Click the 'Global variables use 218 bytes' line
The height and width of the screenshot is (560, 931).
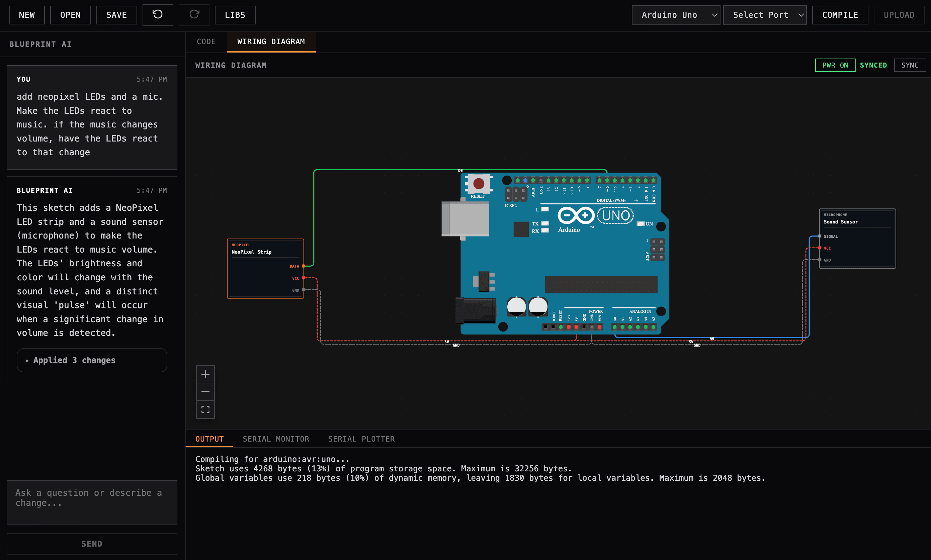click(x=480, y=478)
